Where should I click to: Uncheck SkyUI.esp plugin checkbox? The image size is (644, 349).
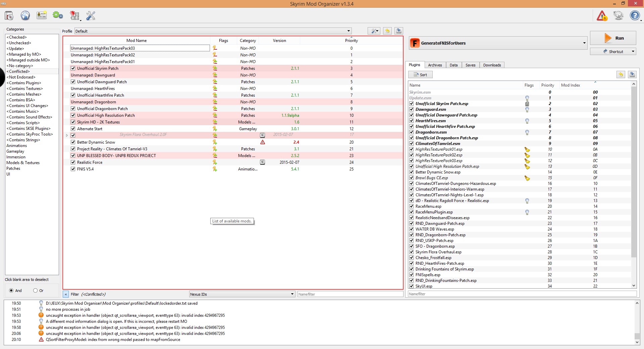[411, 286]
